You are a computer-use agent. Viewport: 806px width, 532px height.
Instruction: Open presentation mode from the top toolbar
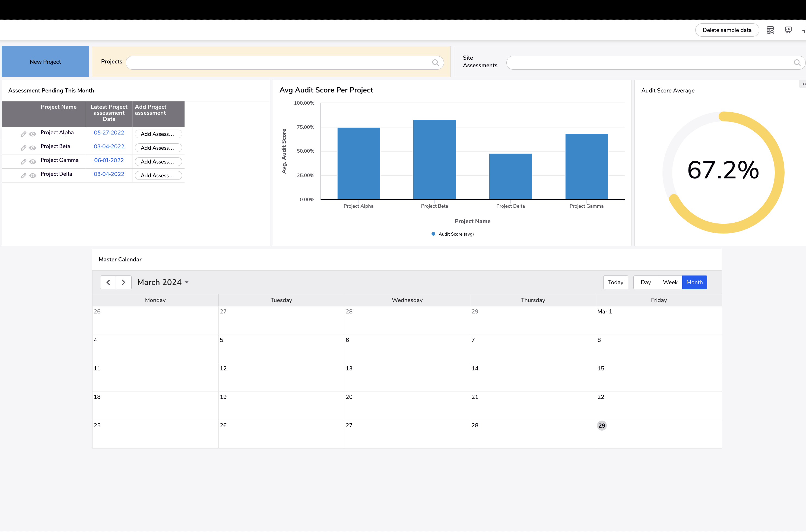788,30
